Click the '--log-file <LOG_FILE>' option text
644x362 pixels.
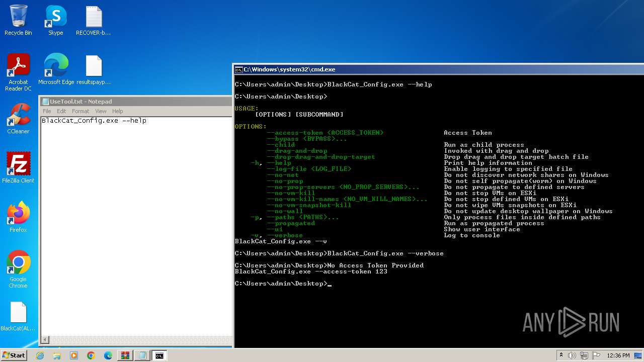pos(309,169)
